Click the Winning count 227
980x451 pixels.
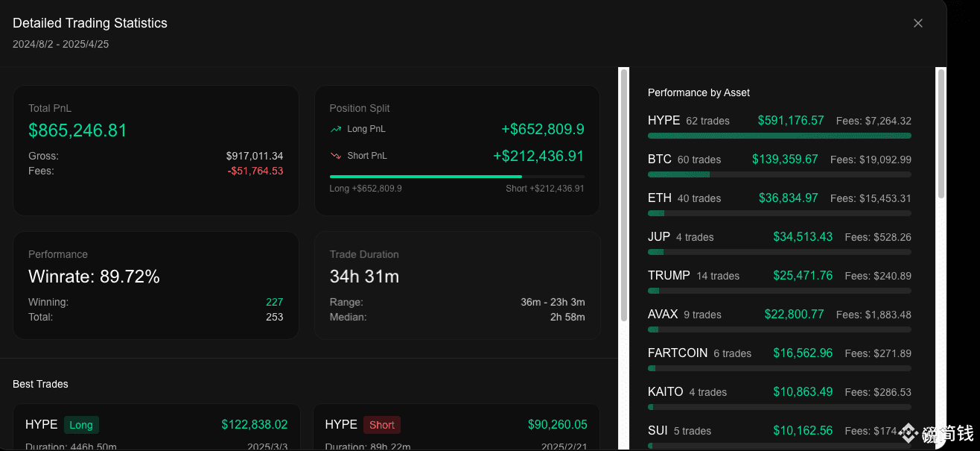(x=275, y=302)
